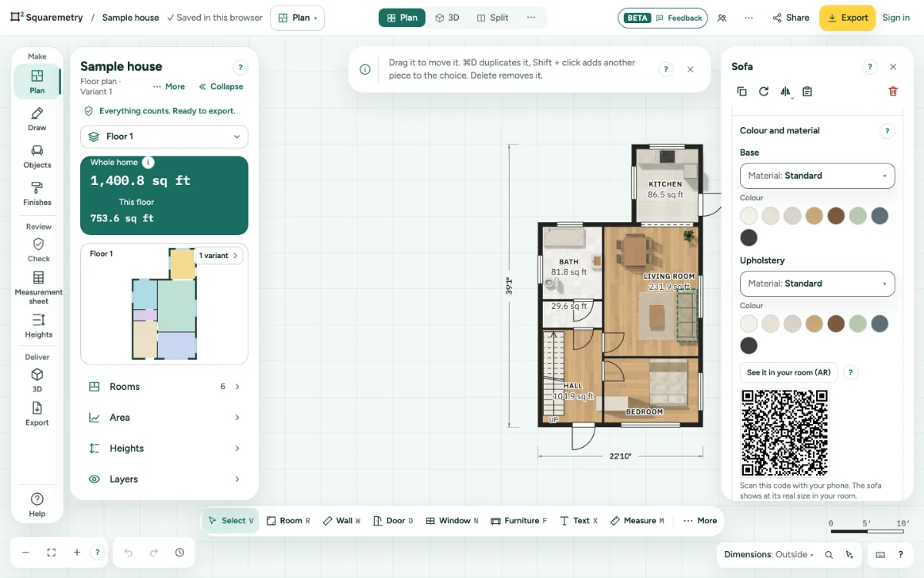Switch to the 3D view tab at the top
The height and width of the screenshot is (578, 924).
447,18
